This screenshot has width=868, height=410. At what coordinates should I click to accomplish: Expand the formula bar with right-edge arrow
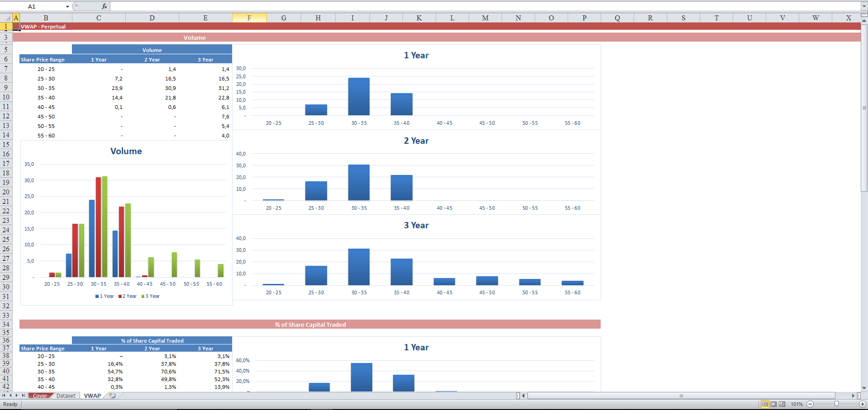click(864, 6)
